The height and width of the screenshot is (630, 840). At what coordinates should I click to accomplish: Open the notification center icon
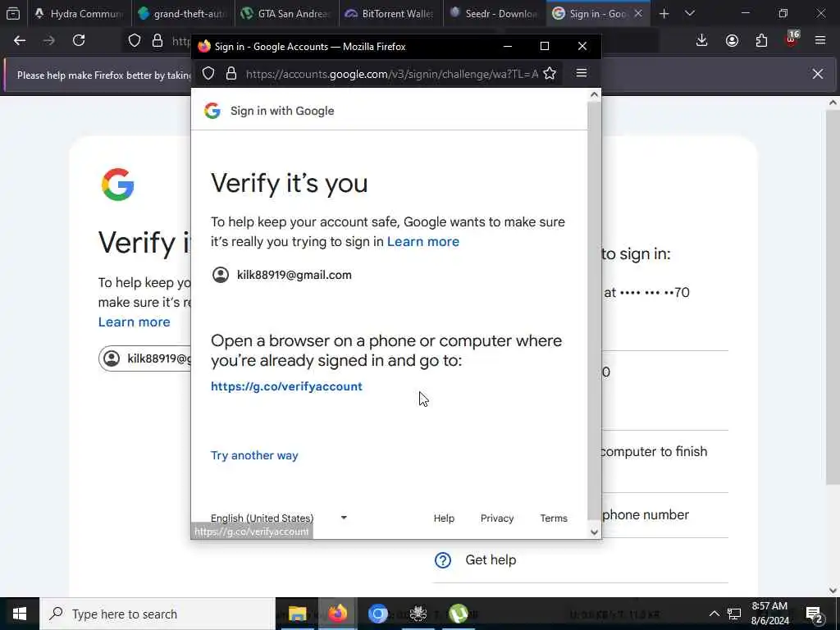(815, 614)
